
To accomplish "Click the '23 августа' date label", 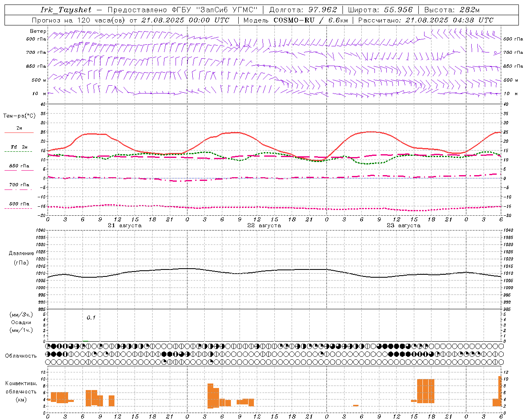I will [x=404, y=226].
